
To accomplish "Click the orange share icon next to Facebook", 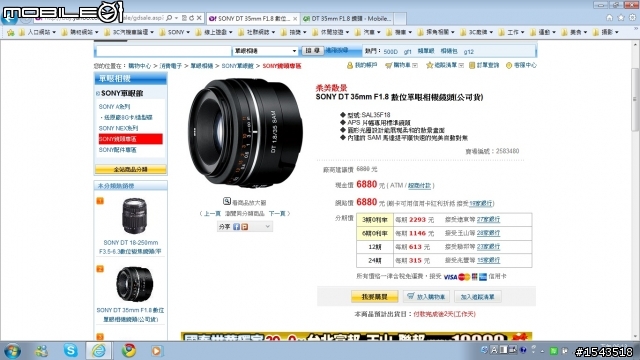I will coord(244,227).
